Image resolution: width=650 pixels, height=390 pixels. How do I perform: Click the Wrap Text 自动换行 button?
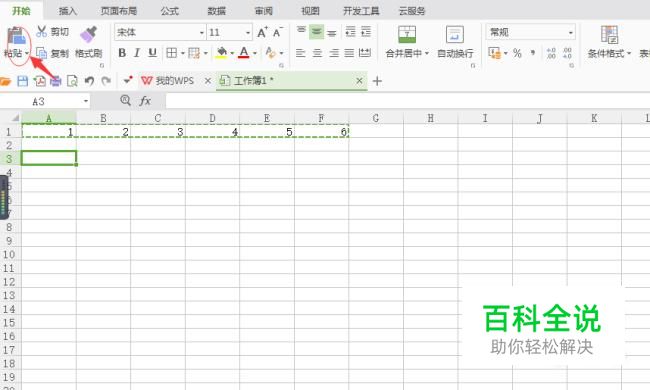[x=455, y=42]
